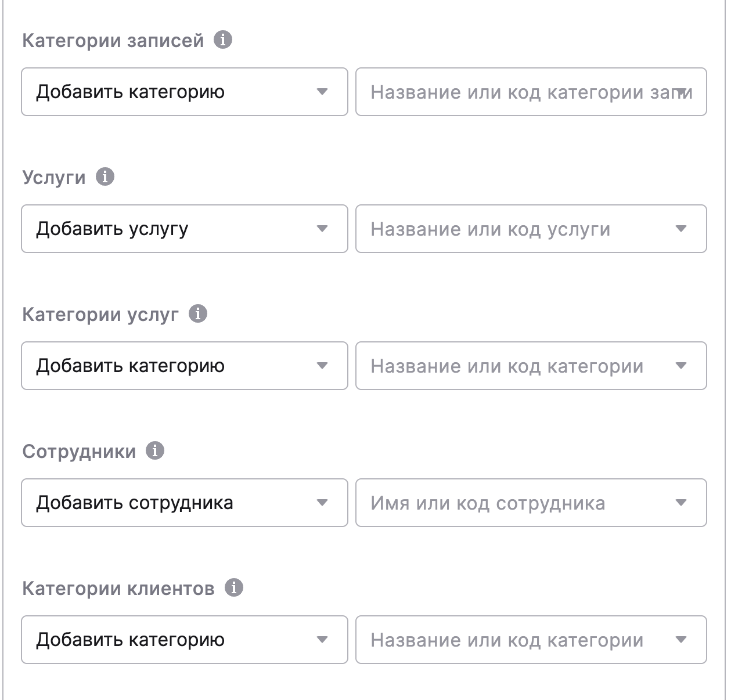Click info icon next to Категории записей
Screen dimensions: 749x700
223,40
